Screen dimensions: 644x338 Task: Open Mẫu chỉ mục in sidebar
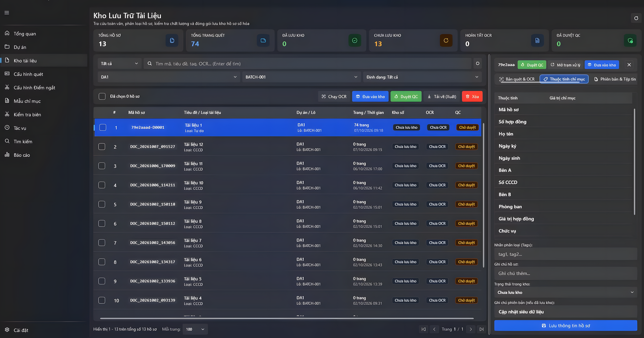pos(44,101)
